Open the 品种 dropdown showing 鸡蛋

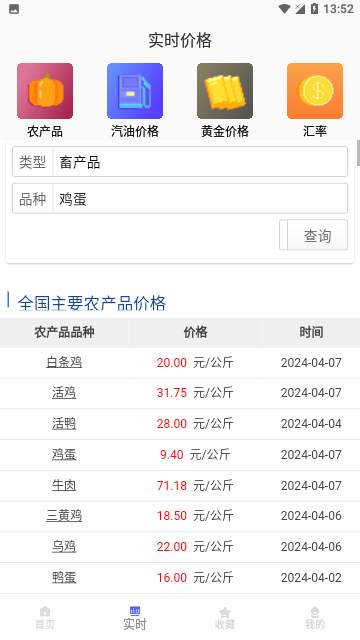180,198
